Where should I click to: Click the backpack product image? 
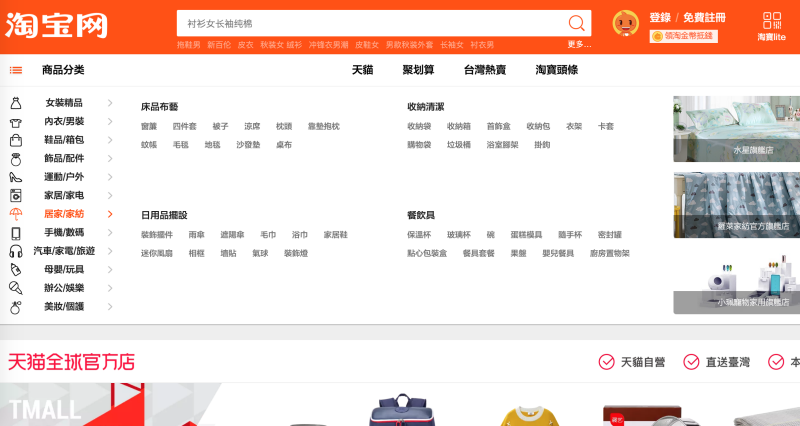point(402,410)
